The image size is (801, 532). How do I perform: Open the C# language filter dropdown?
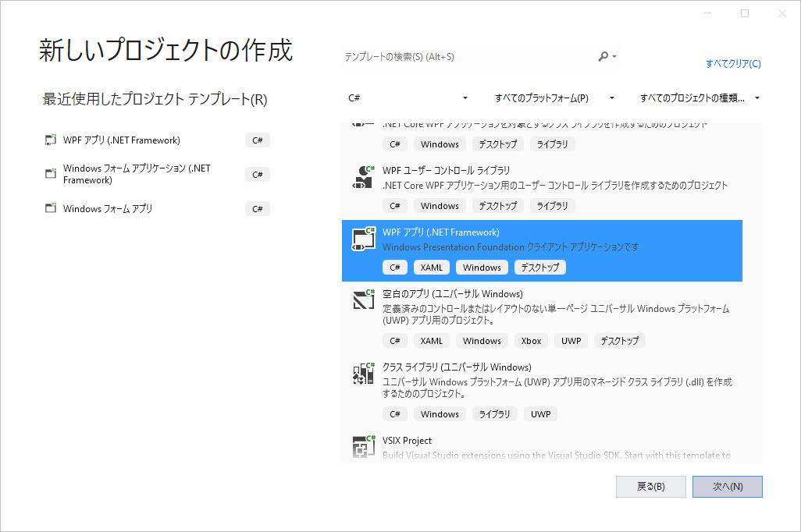point(407,98)
